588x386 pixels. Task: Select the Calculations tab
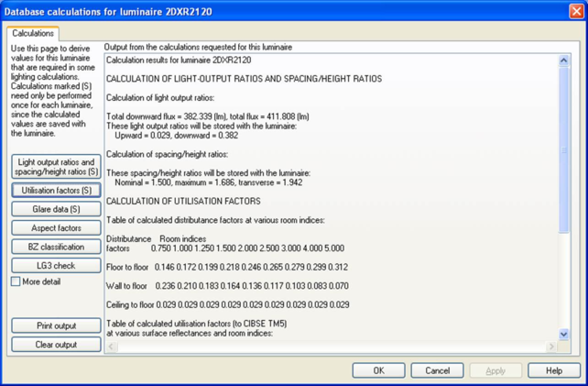click(x=33, y=33)
